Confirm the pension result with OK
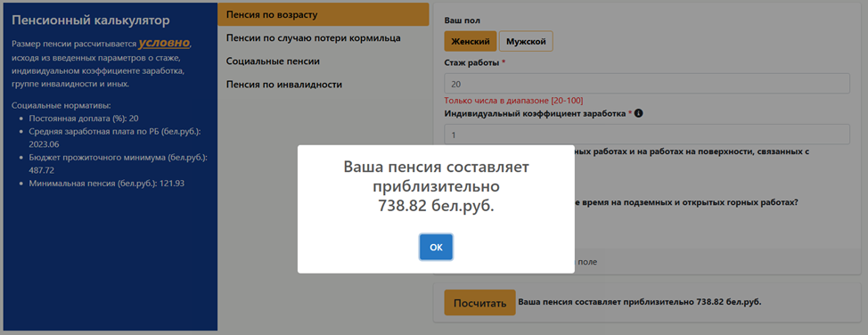This screenshot has height=335, width=868. tap(436, 247)
